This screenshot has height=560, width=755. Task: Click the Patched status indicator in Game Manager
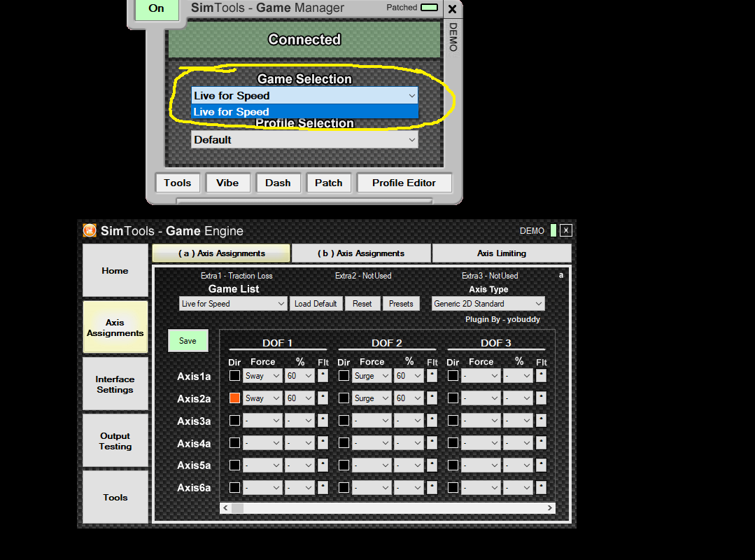coord(430,8)
